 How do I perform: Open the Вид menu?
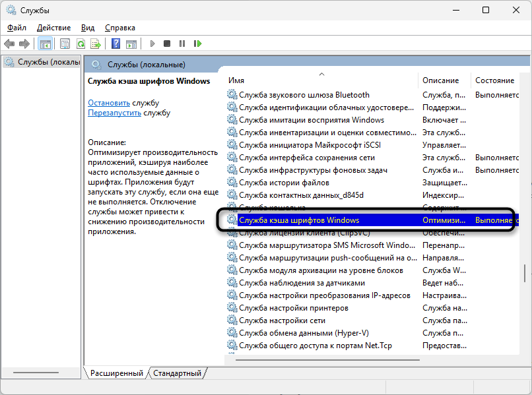[x=88, y=28]
